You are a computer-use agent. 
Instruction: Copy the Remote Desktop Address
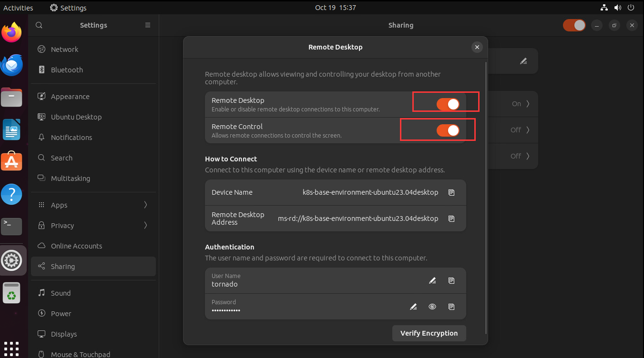click(x=451, y=219)
